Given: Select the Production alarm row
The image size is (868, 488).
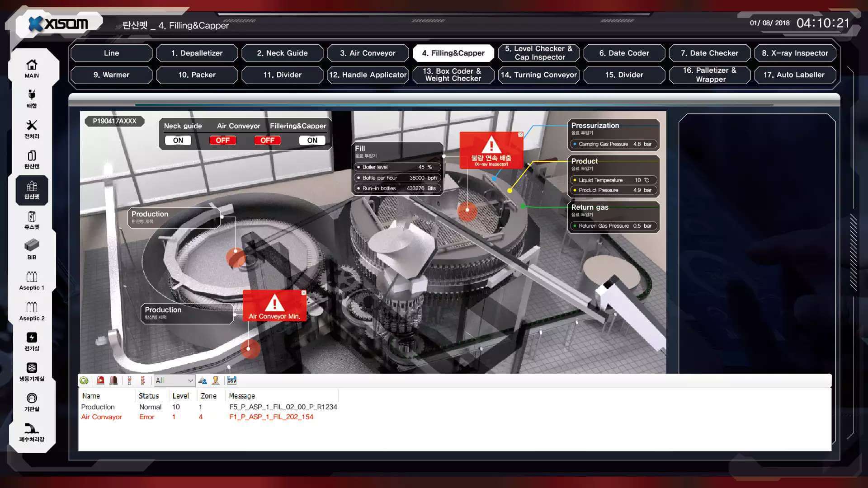Looking at the screenshot, I should 209,407.
